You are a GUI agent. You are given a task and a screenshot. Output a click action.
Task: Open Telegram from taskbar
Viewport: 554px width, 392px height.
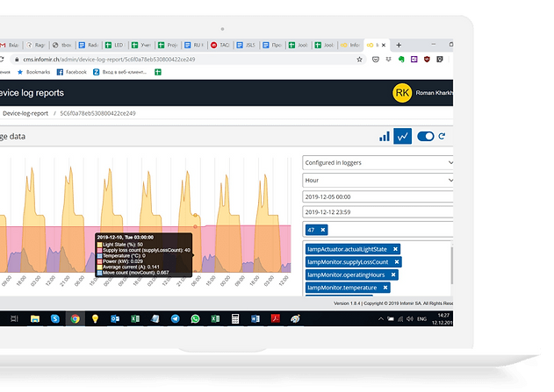(176, 319)
